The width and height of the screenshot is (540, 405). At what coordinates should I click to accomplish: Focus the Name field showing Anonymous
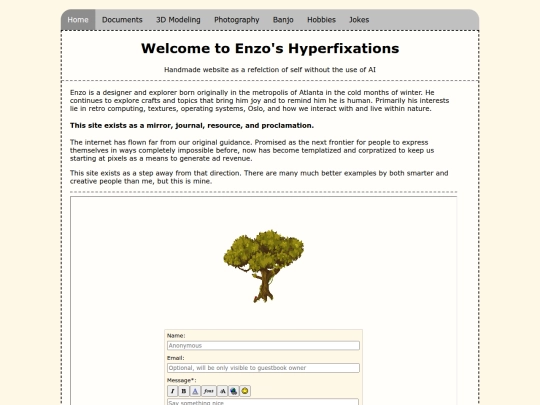click(263, 345)
